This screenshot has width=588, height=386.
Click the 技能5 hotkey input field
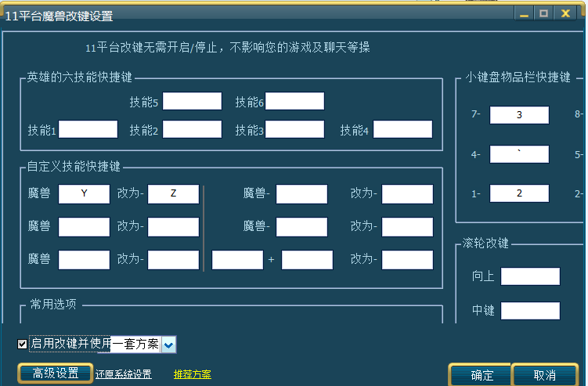(x=192, y=101)
